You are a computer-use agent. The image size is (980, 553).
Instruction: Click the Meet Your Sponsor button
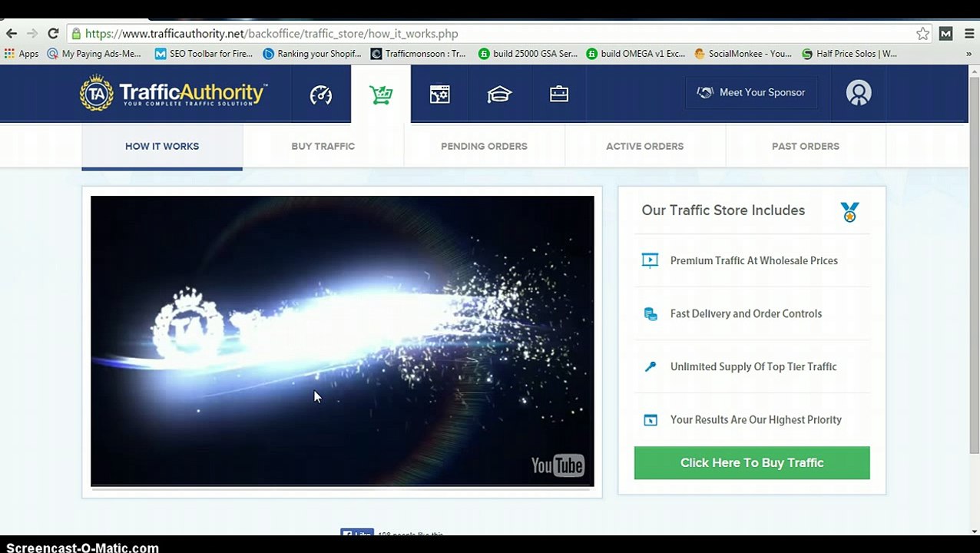[751, 92]
